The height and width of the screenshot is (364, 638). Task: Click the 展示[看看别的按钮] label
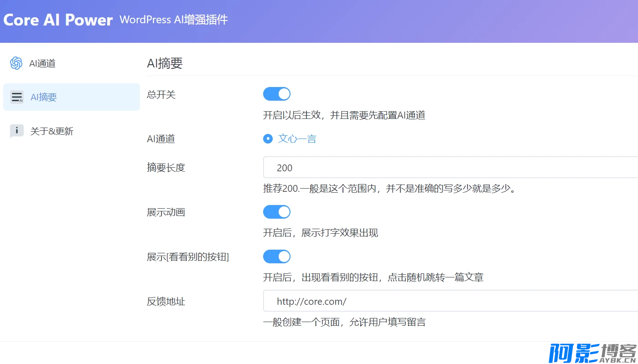click(x=188, y=257)
